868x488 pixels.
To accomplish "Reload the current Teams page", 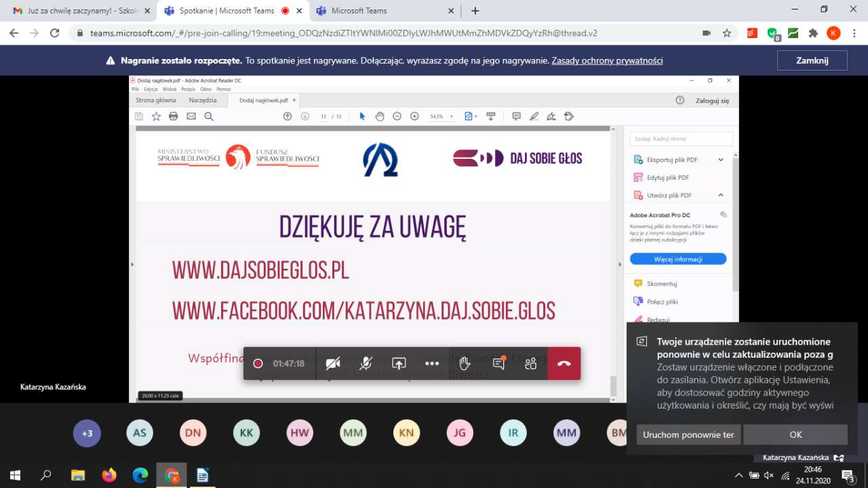I will pyautogui.click(x=55, y=33).
